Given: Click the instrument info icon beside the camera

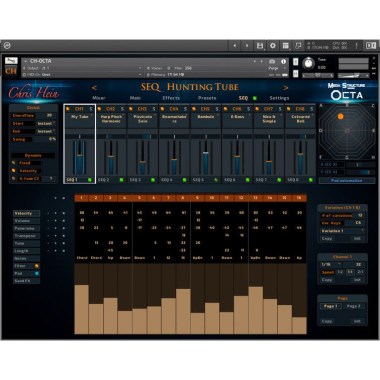Looking at the screenshot, I should click(x=283, y=61).
